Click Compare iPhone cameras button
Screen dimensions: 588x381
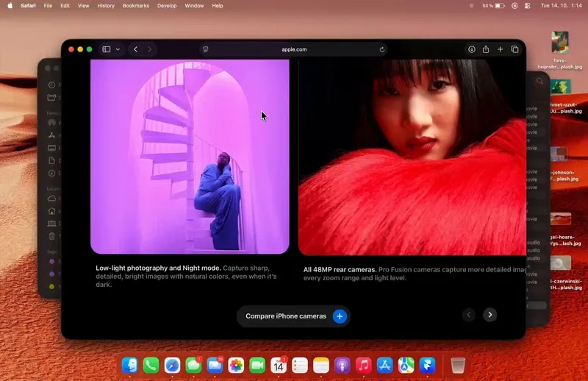293,316
